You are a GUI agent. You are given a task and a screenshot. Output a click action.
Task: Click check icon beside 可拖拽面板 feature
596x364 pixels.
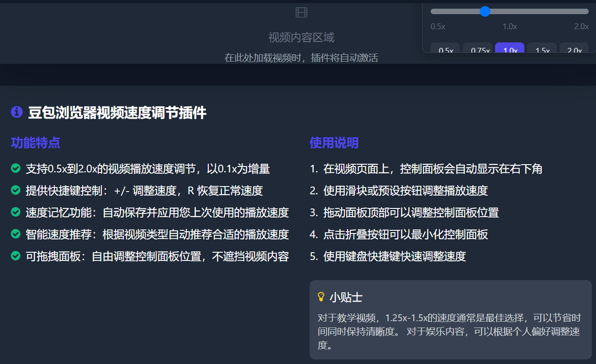(x=16, y=256)
